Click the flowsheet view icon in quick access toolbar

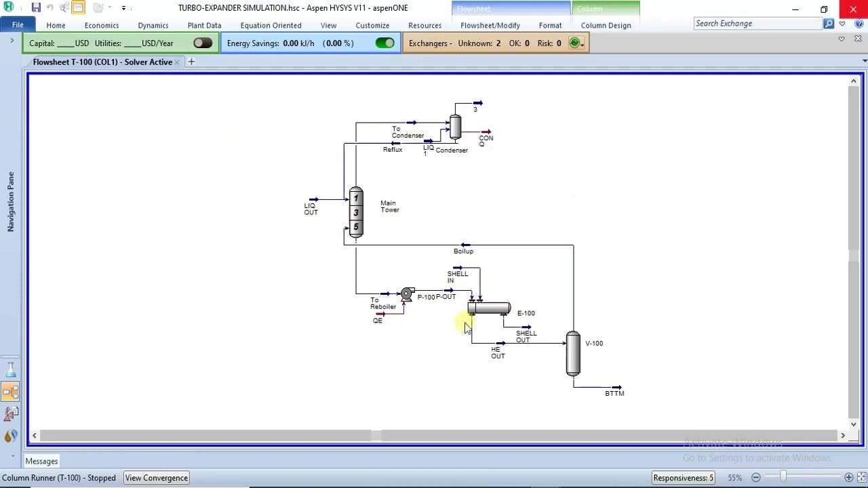64,8
